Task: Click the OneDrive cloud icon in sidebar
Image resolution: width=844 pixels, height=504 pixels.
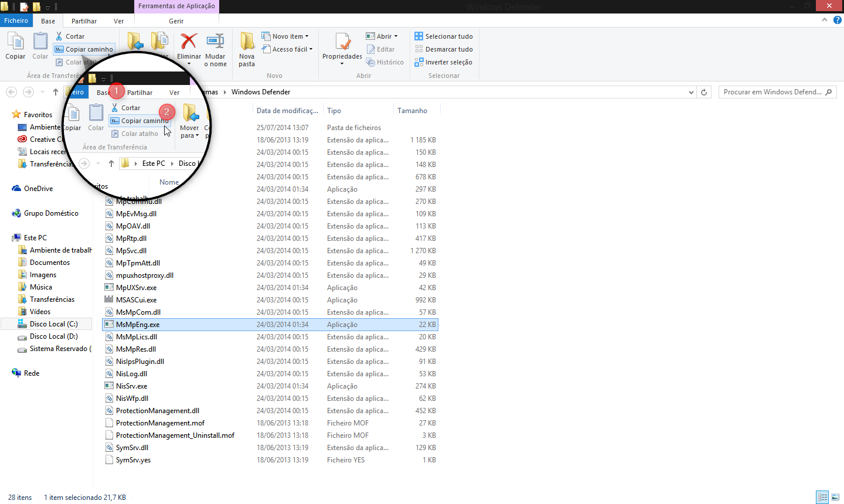Action: coord(16,189)
